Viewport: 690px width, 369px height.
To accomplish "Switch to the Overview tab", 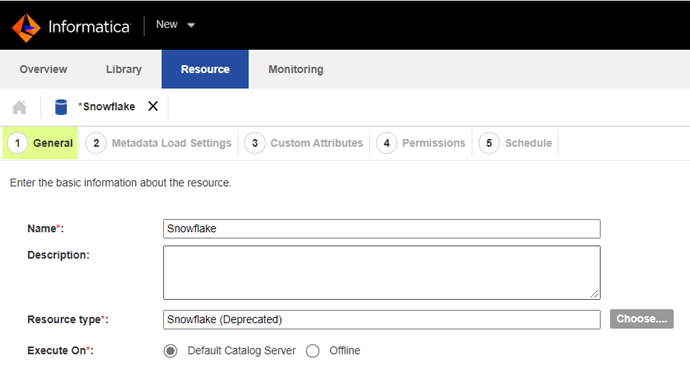I will coord(43,69).
